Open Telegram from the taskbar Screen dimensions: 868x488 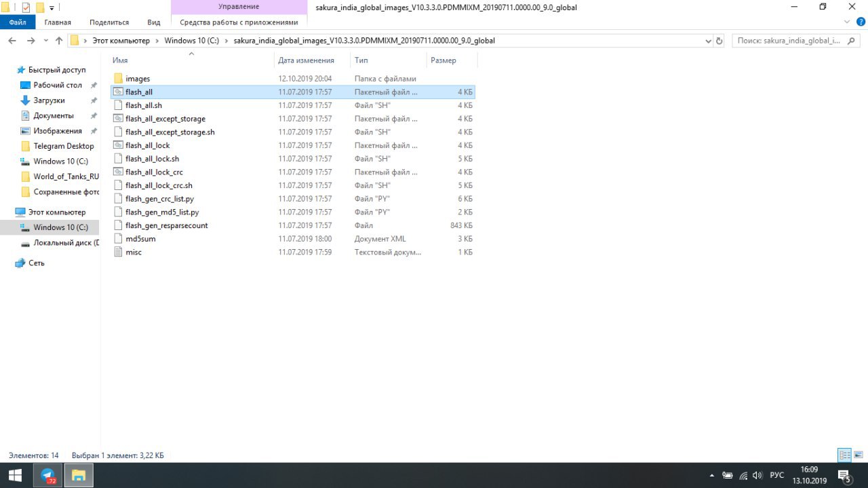[47, 474]
